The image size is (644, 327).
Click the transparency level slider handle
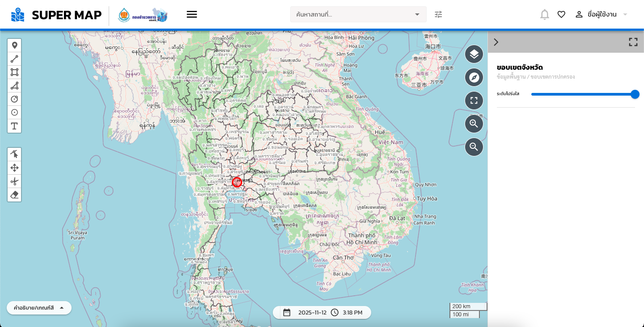click(635, 94)
